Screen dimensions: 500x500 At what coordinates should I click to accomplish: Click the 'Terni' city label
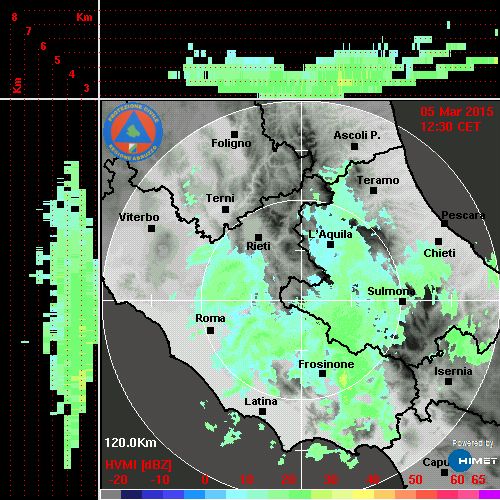point(220,198)
